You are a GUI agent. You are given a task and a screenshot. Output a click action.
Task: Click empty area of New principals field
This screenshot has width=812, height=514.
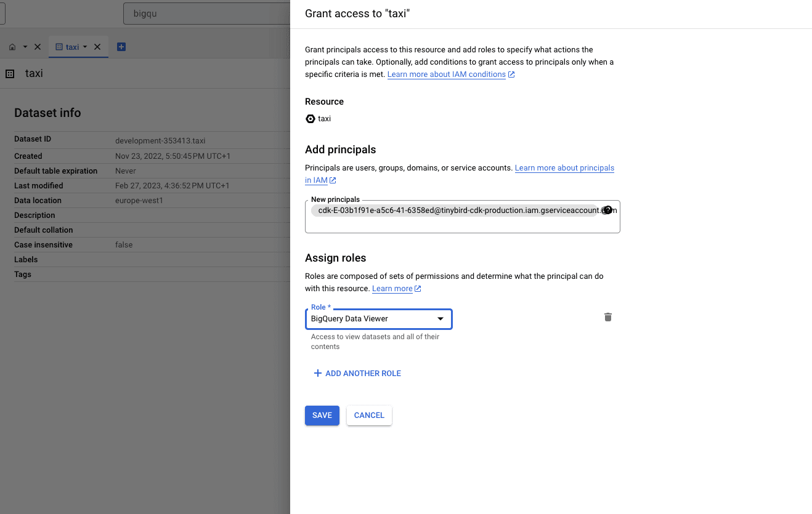(462, 225)
